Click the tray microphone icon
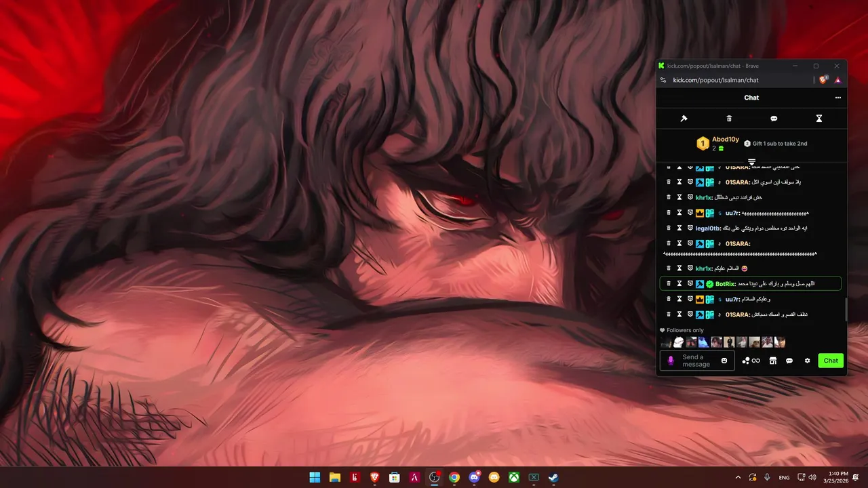868x488 pixels. [767, 477]
